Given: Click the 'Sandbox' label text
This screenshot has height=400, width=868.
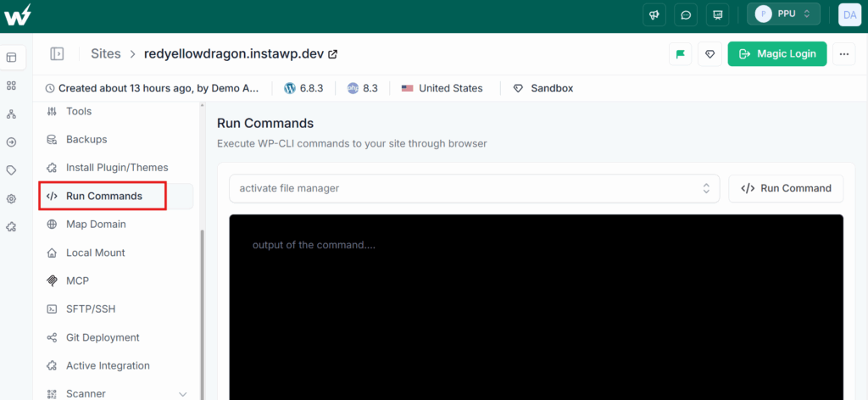Looking at the screenshot, I should point(552,88).
